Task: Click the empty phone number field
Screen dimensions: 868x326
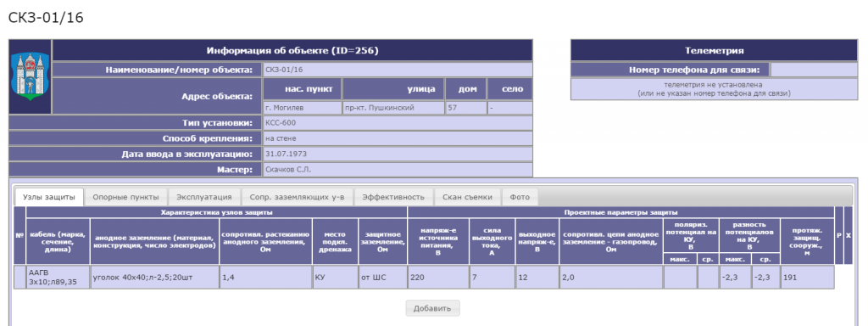Action: (815, 70)
